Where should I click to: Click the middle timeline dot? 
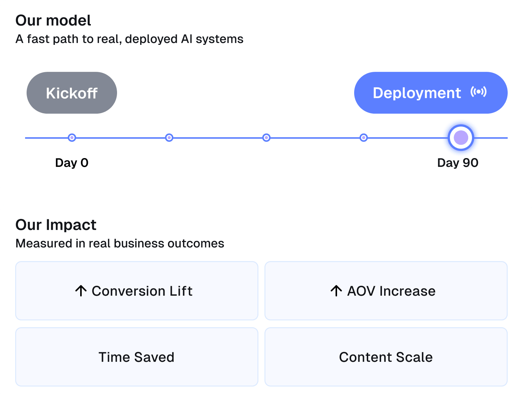266,138
